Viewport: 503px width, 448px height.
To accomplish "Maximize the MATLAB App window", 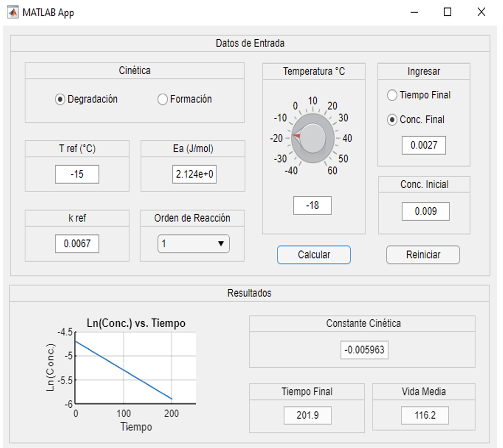I will (x=447, y=12).
